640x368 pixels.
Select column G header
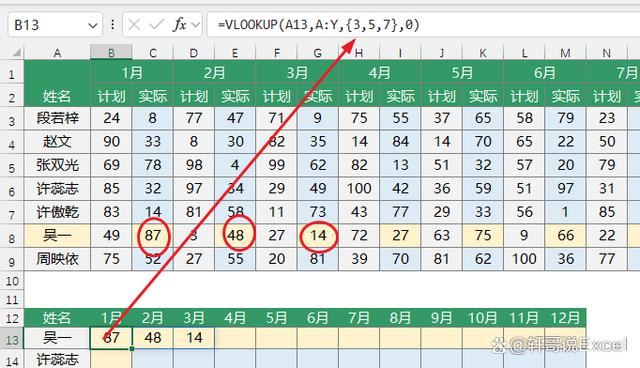[318, 53]
